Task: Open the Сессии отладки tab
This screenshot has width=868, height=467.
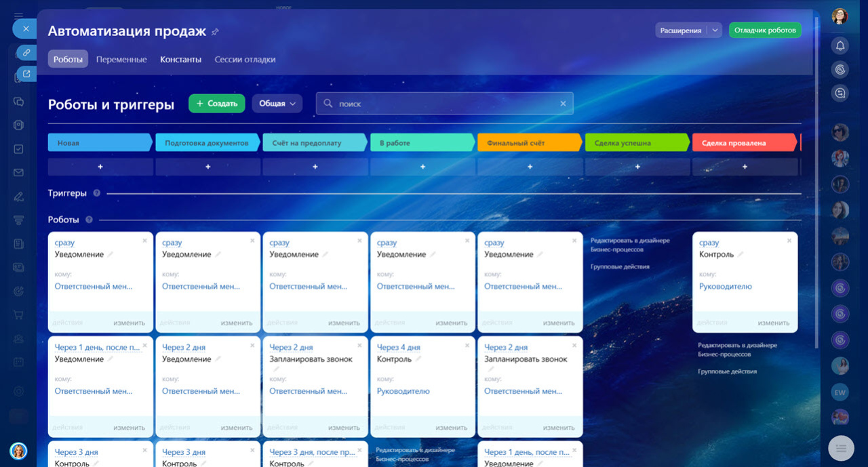Action: 245,60
